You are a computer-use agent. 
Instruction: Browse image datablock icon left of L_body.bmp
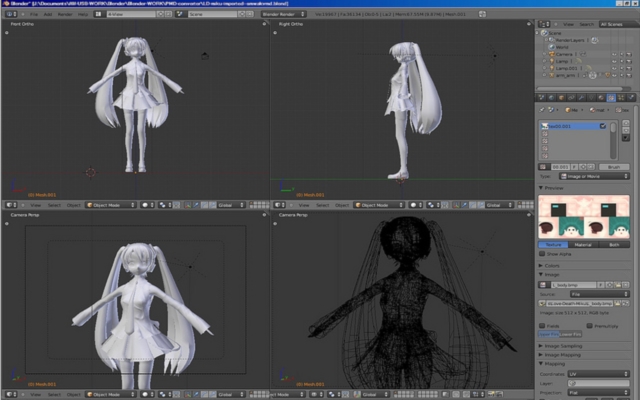[543, 285]
